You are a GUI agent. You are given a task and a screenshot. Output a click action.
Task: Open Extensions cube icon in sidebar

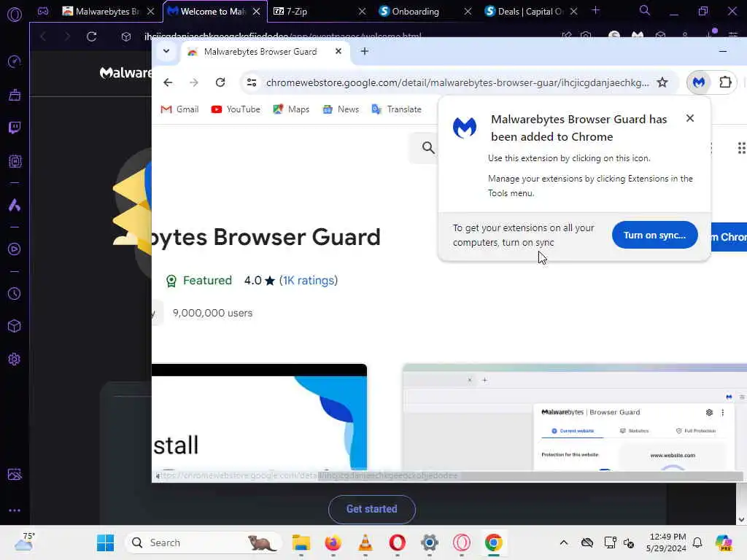point(15,326)
